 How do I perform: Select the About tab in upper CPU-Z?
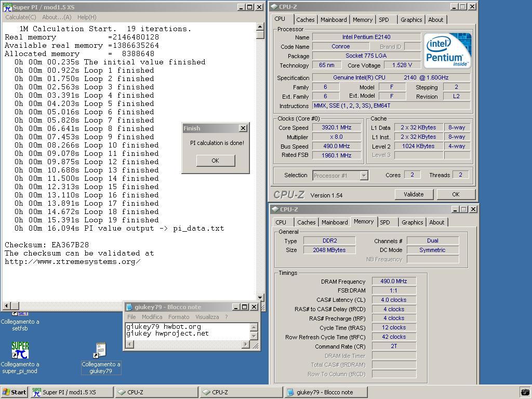point(436,20)
